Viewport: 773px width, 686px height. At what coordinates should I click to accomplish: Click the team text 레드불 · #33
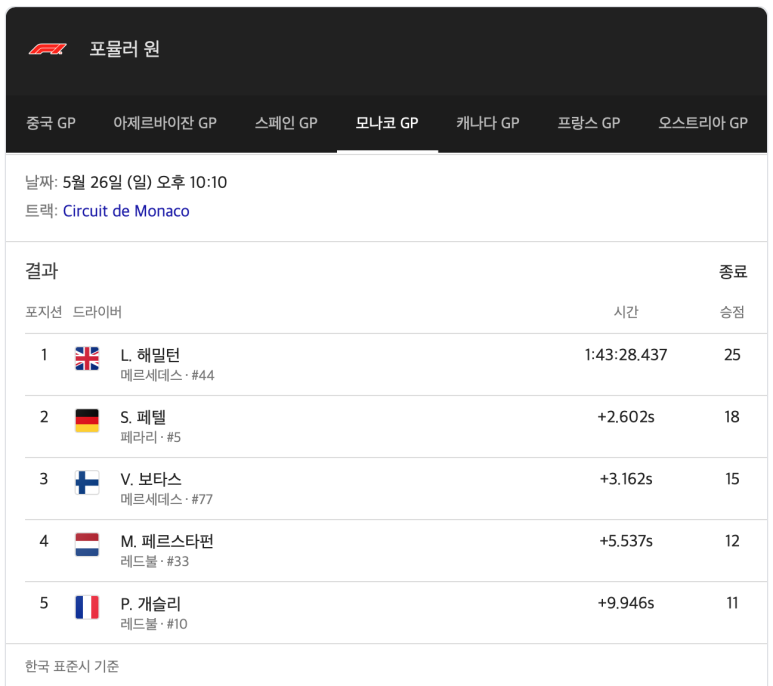155,562
